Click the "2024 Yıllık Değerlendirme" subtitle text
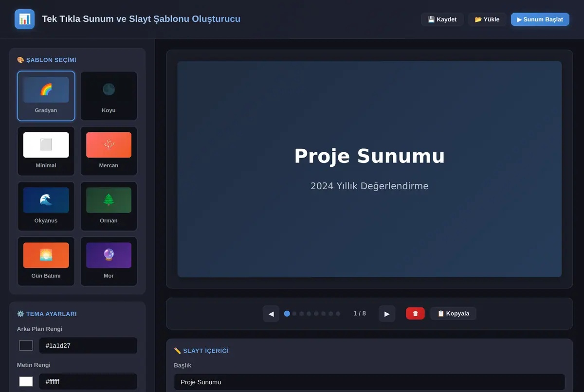 [369, 186]
